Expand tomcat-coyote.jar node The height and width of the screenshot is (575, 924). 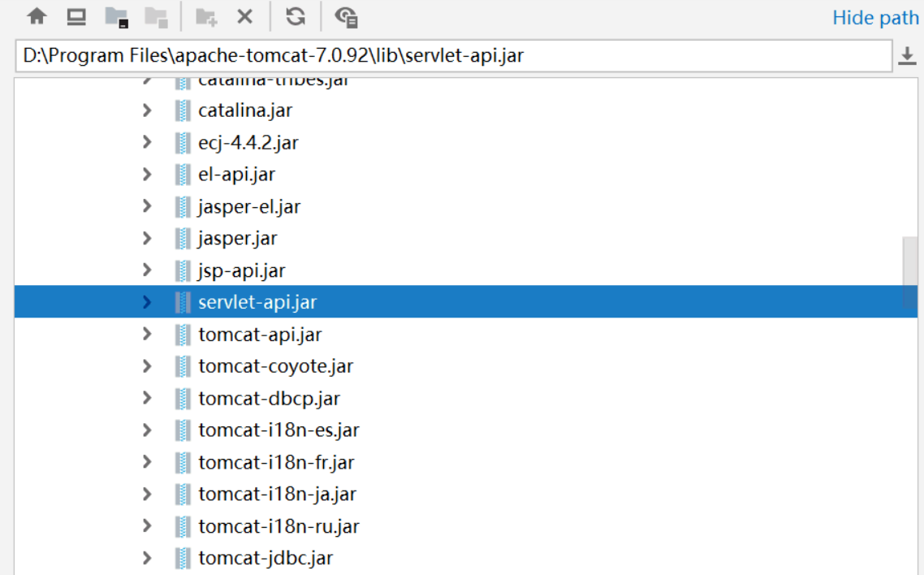[147, 365]
